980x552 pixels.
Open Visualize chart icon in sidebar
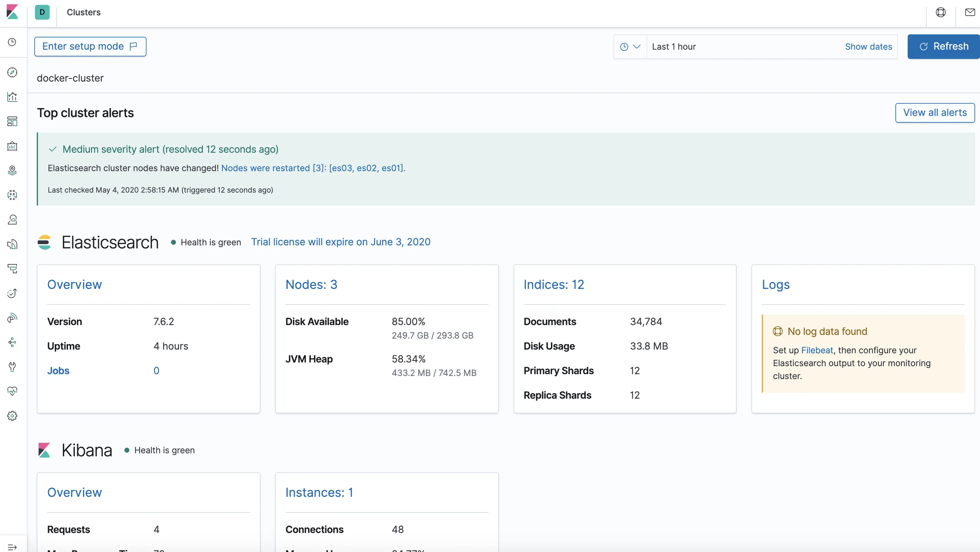click(12, 97)
